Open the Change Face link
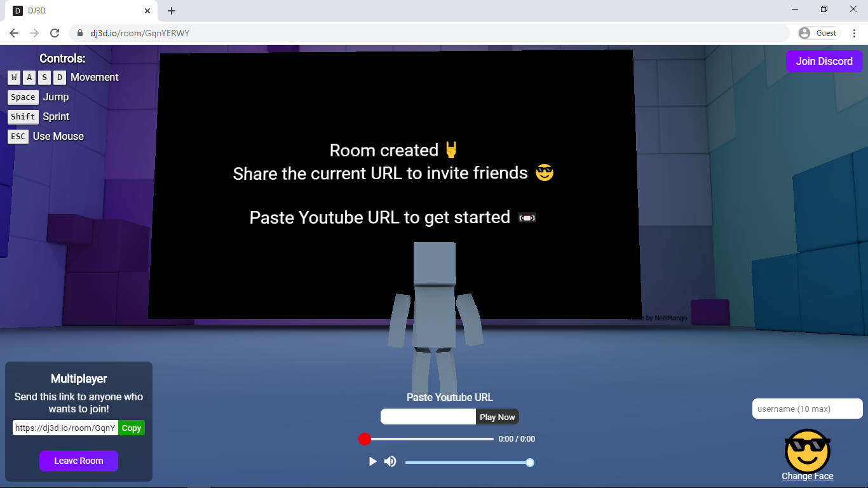Image resolution: width=868 pixels, height=488 pixels. [x=808, y=476]
